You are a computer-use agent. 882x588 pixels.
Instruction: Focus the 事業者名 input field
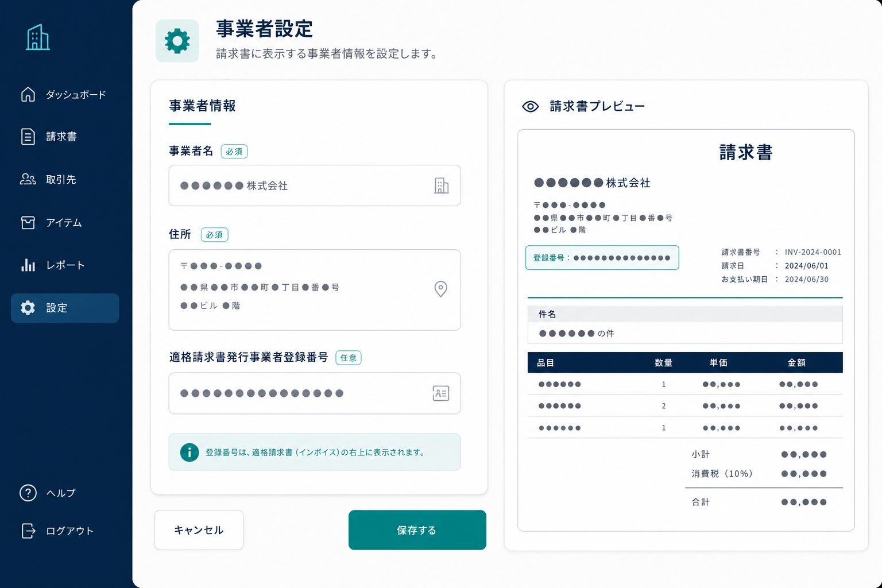(315, 185)
